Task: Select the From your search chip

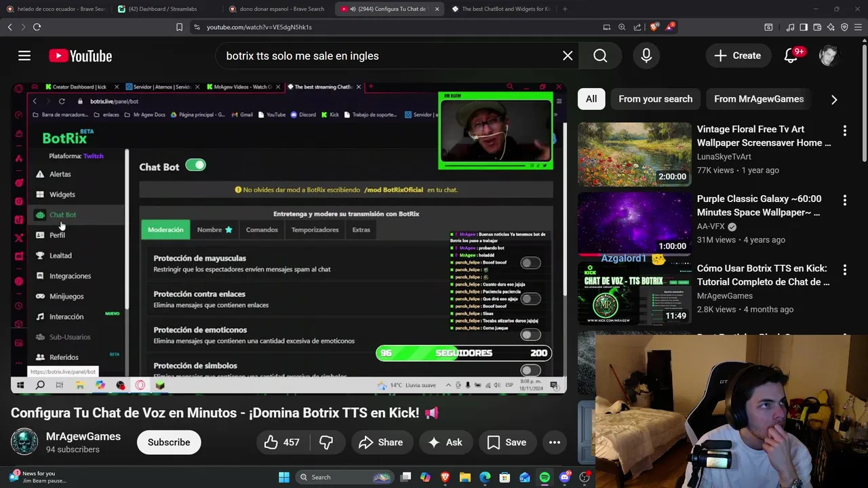Action: pyautogui.click(x=655, y=99)
